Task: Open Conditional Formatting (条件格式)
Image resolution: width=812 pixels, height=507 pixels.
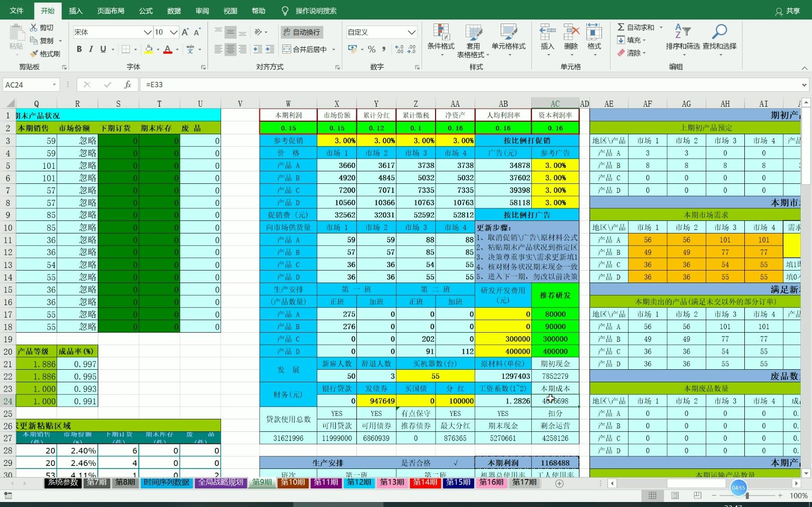Action: (x=441, y=40)
